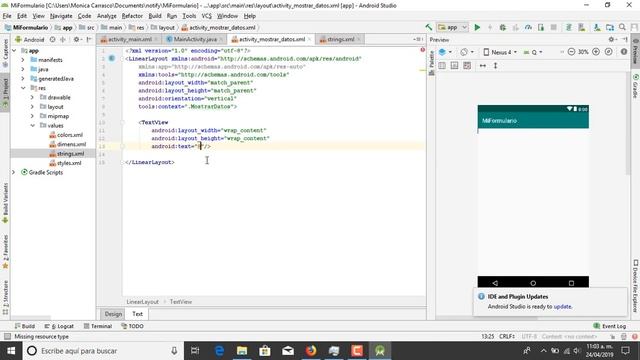Open the design surface layers dropdown

[x=445, y=52]
